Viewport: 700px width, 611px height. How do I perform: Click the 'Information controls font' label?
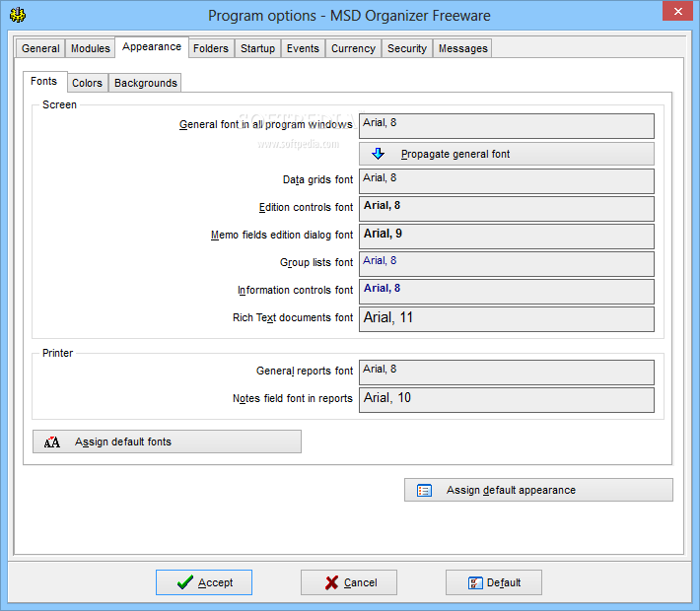coord(296,290)
